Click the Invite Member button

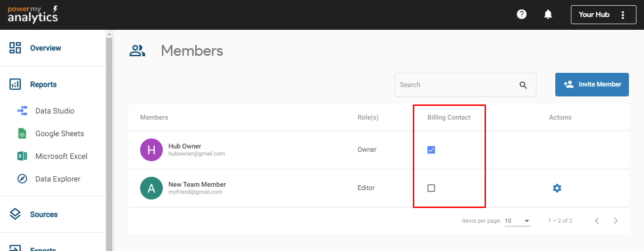point(592,85)
